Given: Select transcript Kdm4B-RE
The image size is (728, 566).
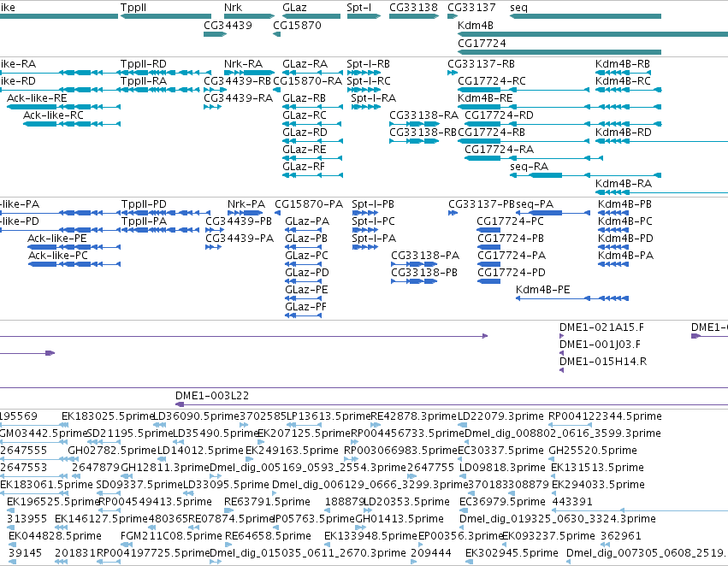Looking at the screenshot, I should click(559, 107).
